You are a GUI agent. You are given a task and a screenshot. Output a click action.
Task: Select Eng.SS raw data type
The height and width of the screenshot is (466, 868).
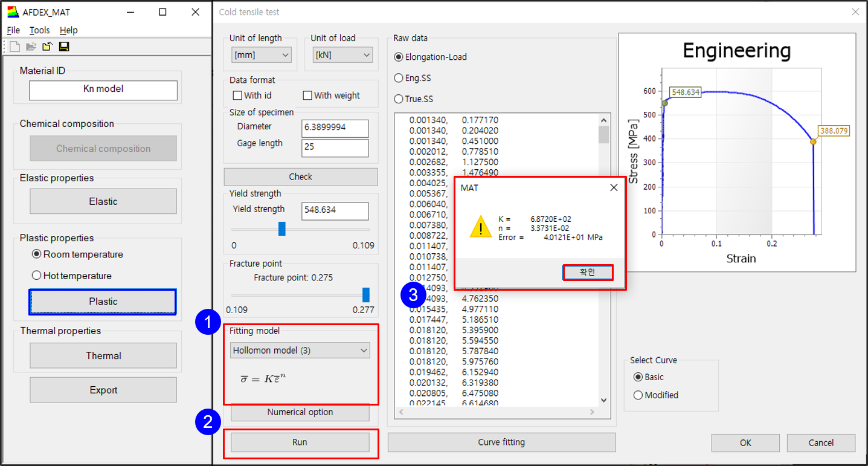pos(413,78)
